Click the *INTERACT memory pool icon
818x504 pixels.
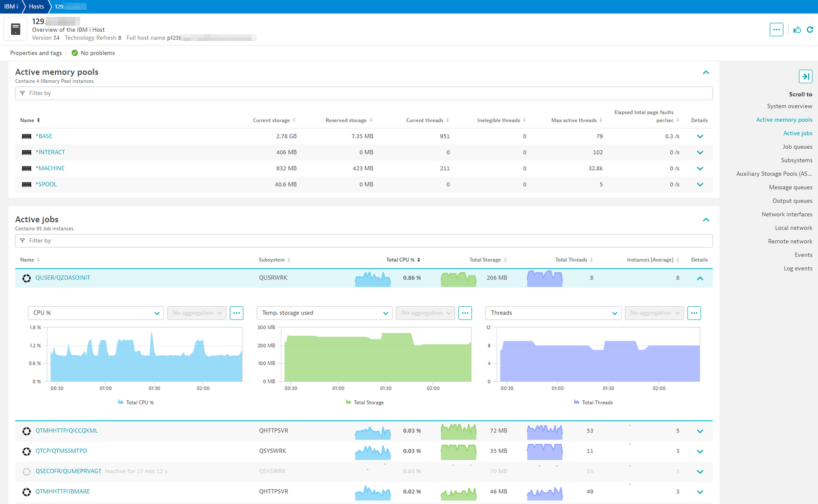27,152
